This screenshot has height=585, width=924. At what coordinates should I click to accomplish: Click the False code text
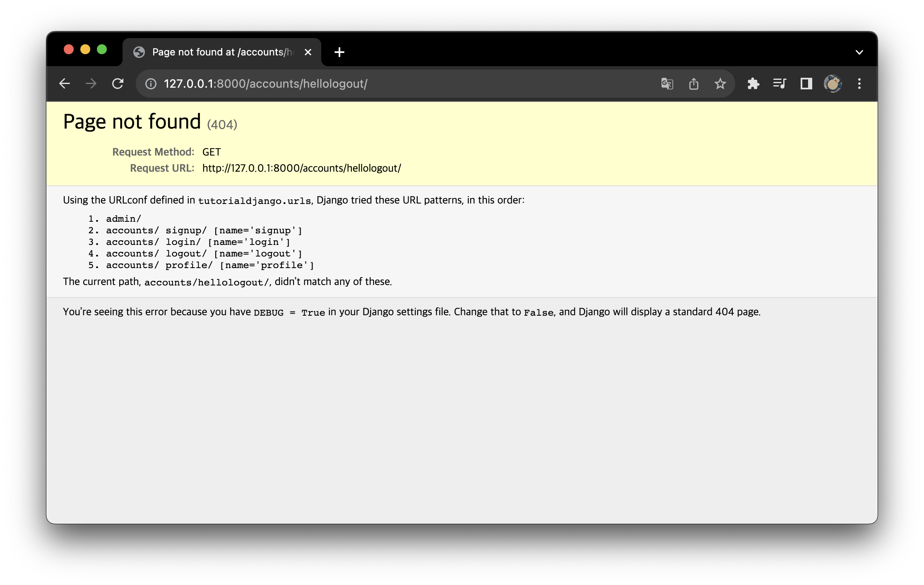point(539,313)
